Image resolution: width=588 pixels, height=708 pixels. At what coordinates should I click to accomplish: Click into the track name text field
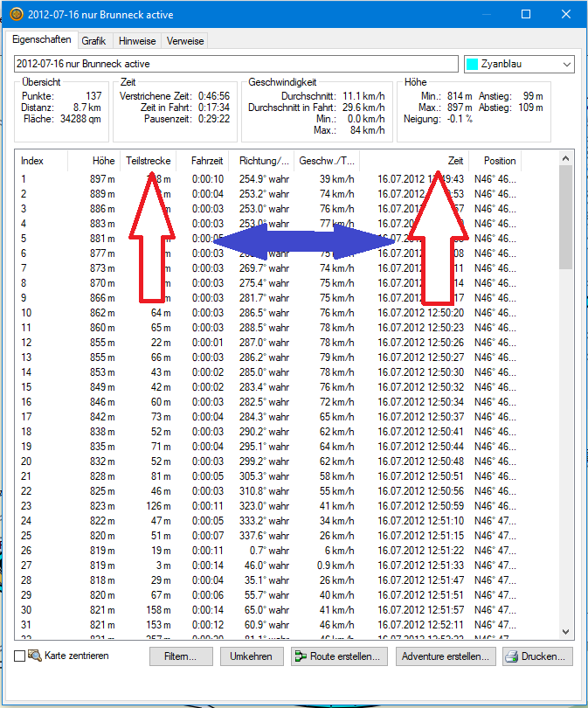tap(236, 65)
